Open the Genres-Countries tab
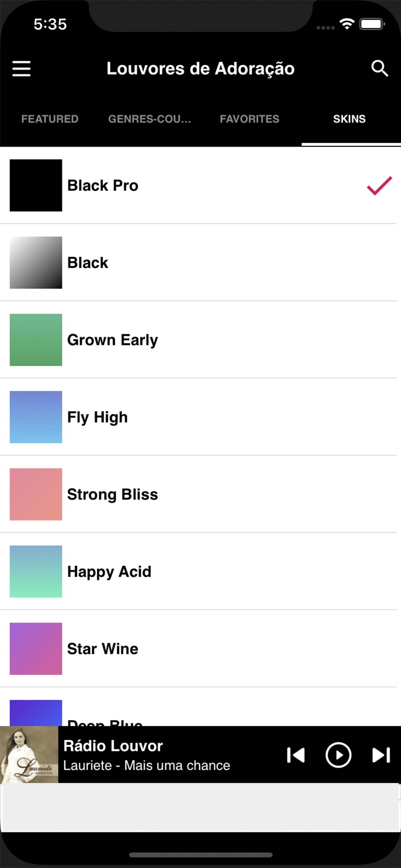 tap(150, 119)
